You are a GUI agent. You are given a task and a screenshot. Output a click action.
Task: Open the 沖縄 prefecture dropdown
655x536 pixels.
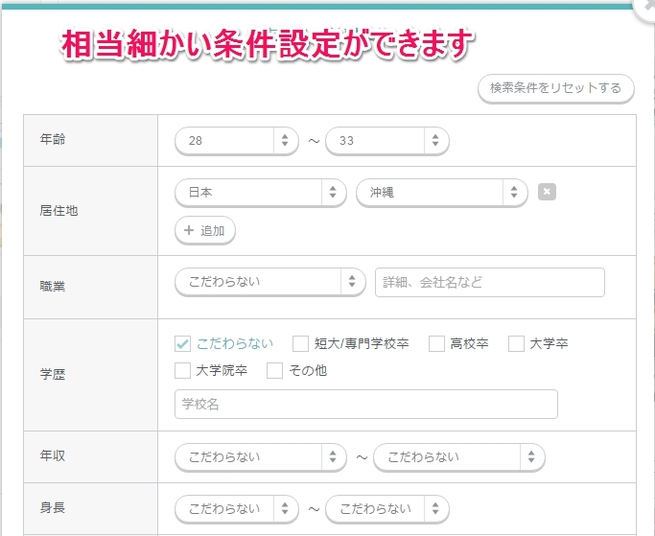(x=441, y=192)
